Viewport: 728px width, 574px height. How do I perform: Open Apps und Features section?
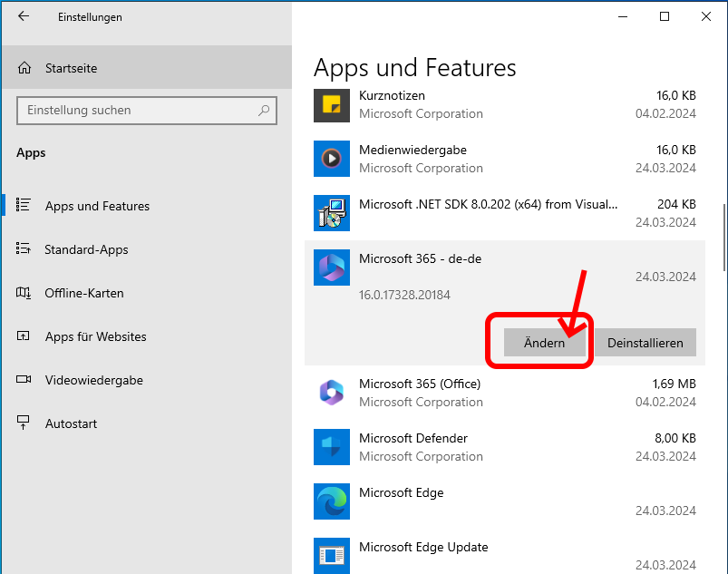point(147,205)
